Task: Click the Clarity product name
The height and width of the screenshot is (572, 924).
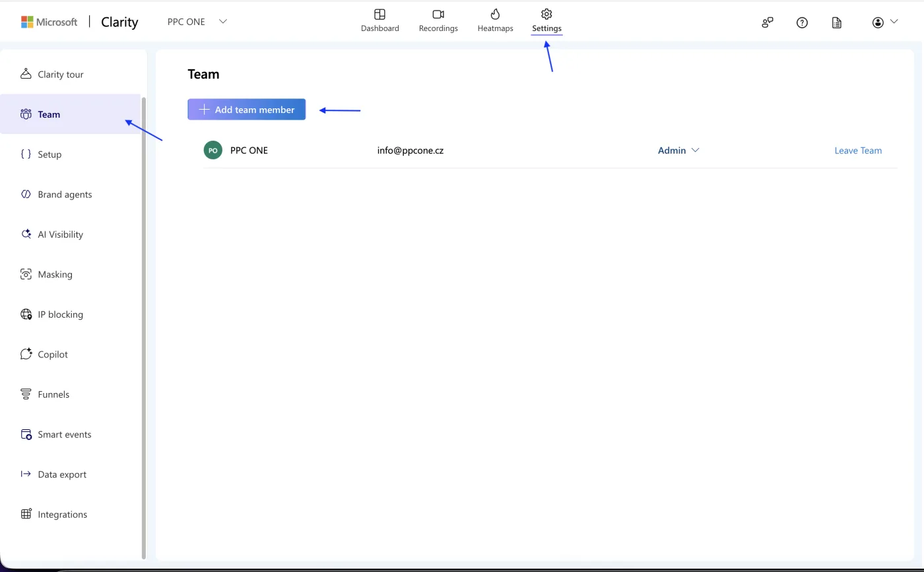Action: 119,22
